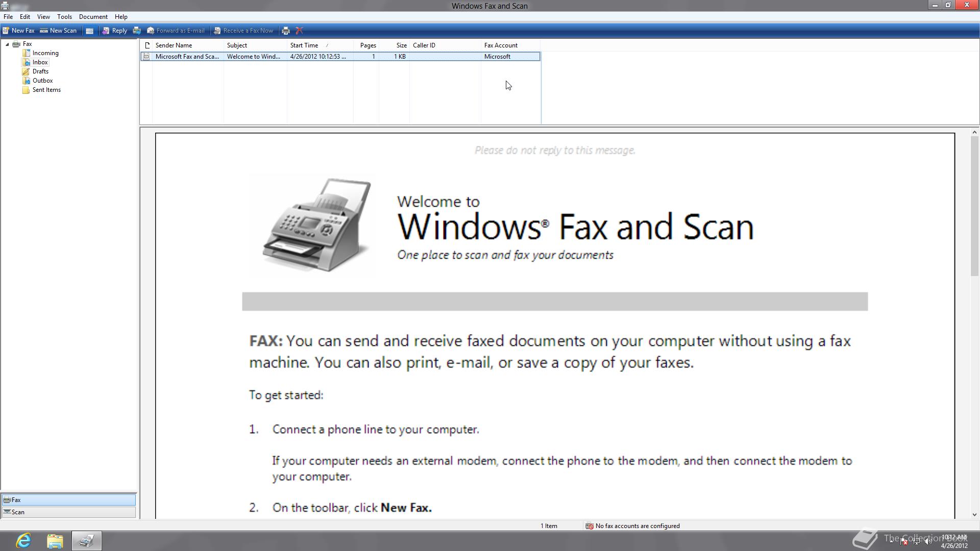The height and width of the screenshot is (551, 980).
Task: Click '1 Item' in the status bar
Action: pos(549,526)
